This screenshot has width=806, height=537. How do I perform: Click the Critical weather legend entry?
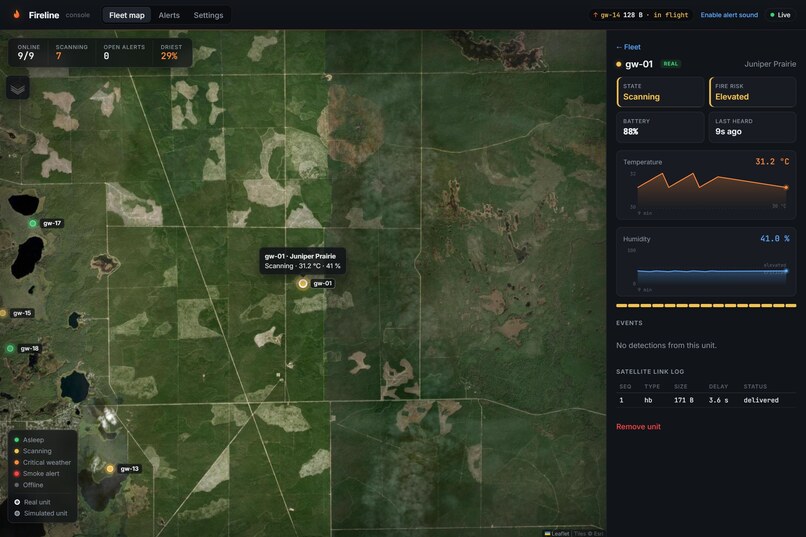tap(42, 462)
